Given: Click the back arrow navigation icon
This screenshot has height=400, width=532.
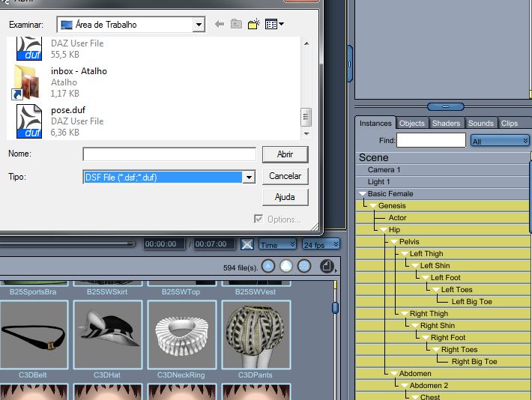Looking at the screenshot, I should (220, 24).
